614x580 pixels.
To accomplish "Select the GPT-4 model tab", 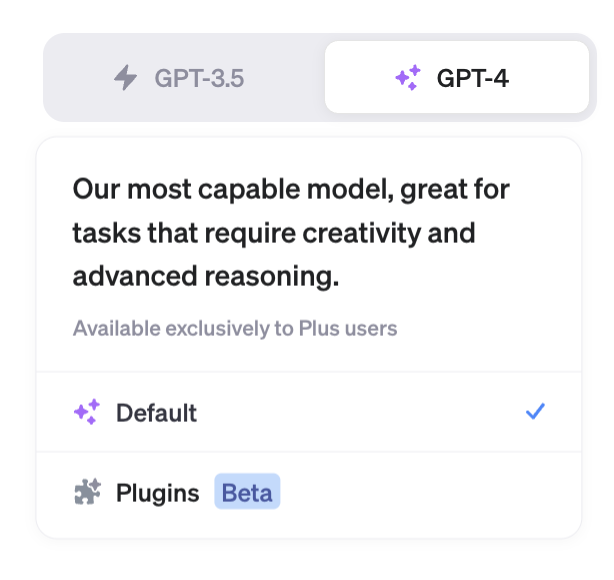I will tap(457, 77).
